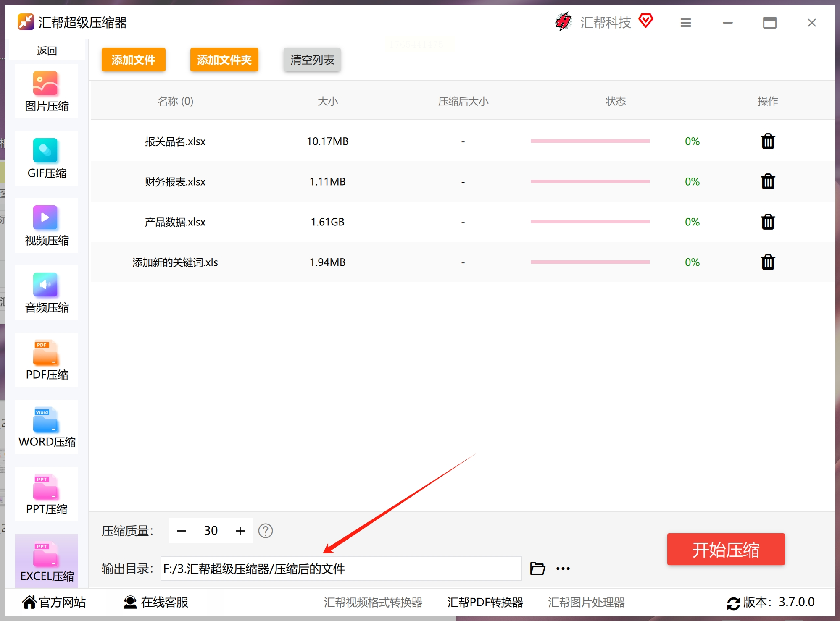Screen dimensions: 840x621
Task: Select PDF压缩 in the sidebar
Action: (46, 360)
